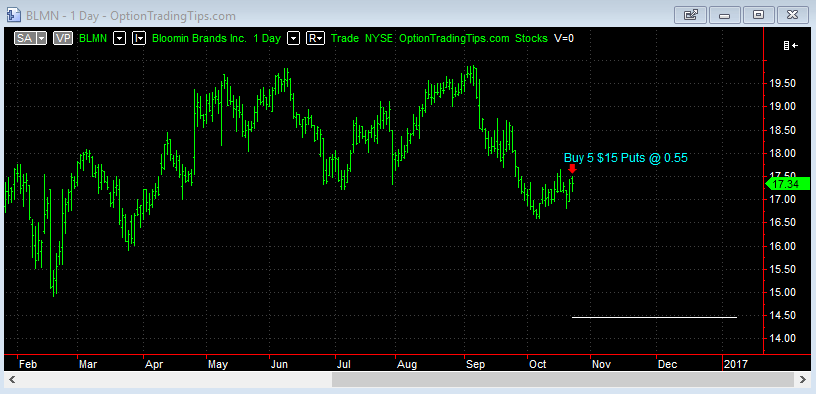Open the SA dropdown arrow
The width and height of the screenshot is (816, 394).
42,38
